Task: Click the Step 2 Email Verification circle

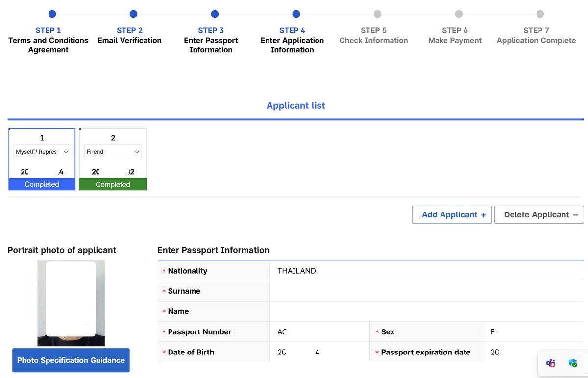Action: [133, 14]
